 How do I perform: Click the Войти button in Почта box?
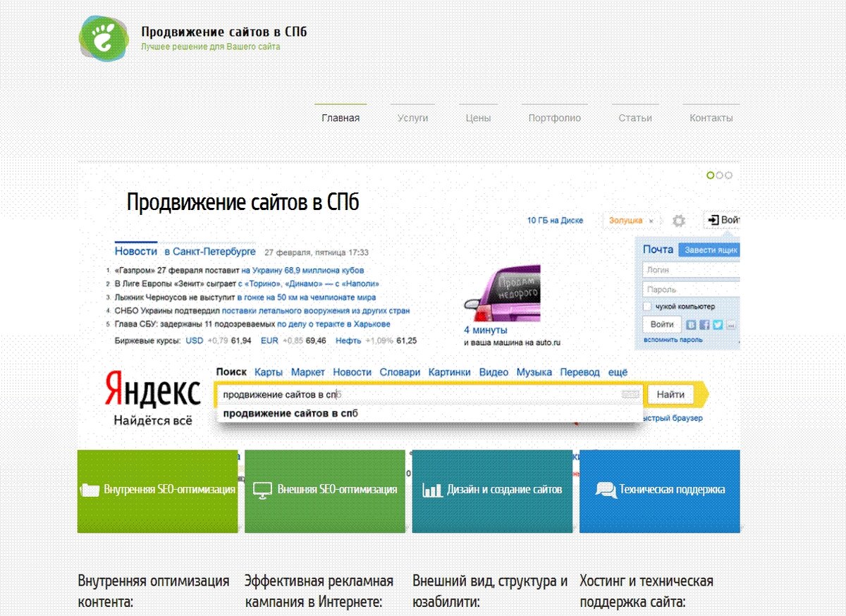[662, 325]
